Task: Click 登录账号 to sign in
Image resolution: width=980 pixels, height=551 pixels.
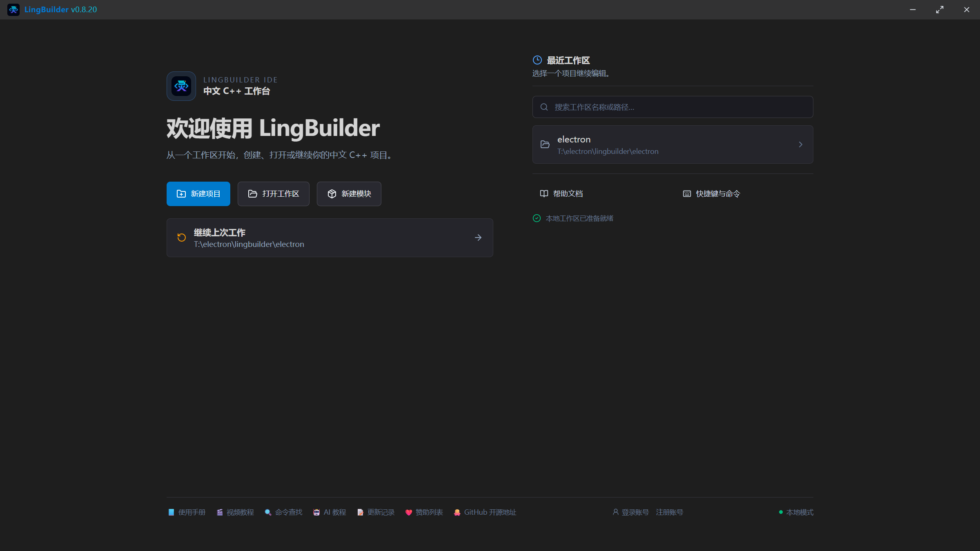Action: [x=630, y=512]
